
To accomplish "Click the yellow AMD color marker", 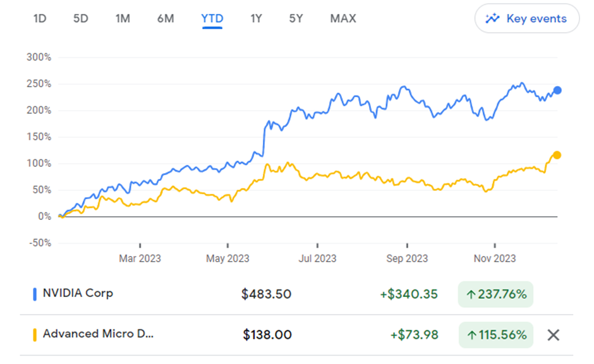I will (x=35, y=334).
